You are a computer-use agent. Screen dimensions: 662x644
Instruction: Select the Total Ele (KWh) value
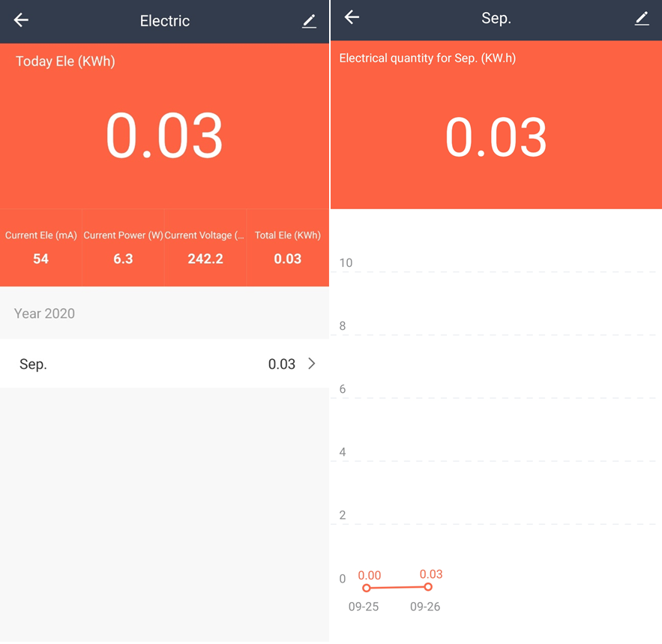pos(287,259)
